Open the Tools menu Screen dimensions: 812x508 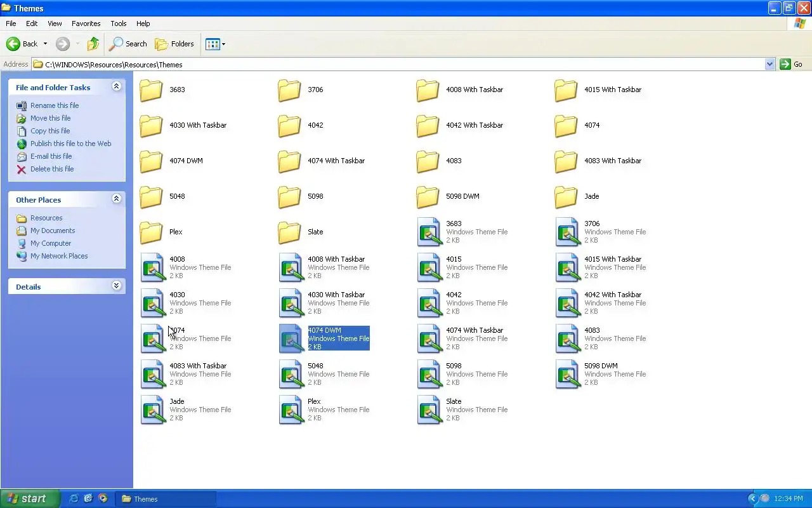119,23
